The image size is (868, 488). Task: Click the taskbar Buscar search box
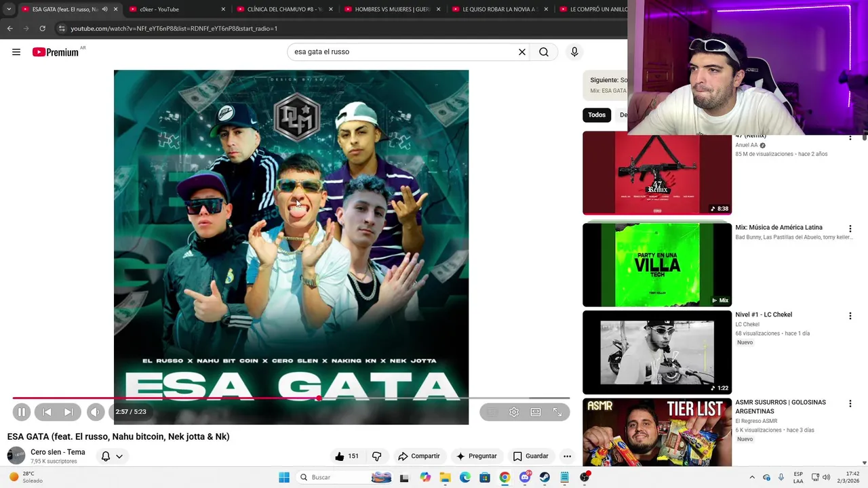(344, 477)
